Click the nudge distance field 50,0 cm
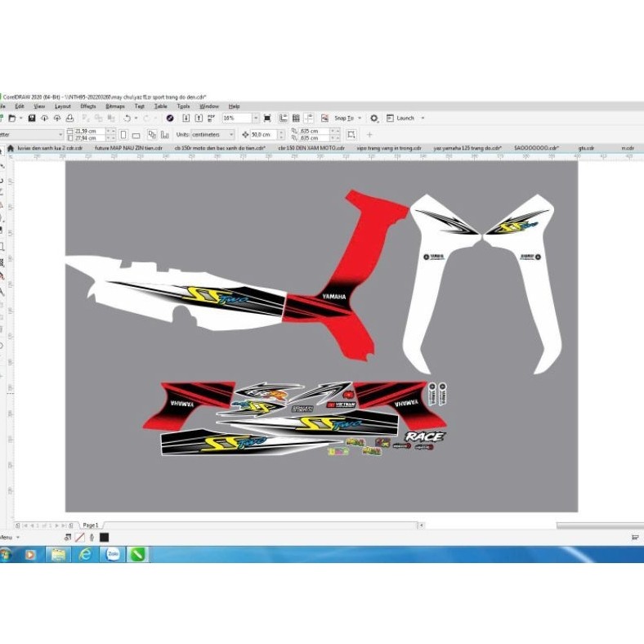The height and width of the screenshot is (644, 644). coord(264,134)
